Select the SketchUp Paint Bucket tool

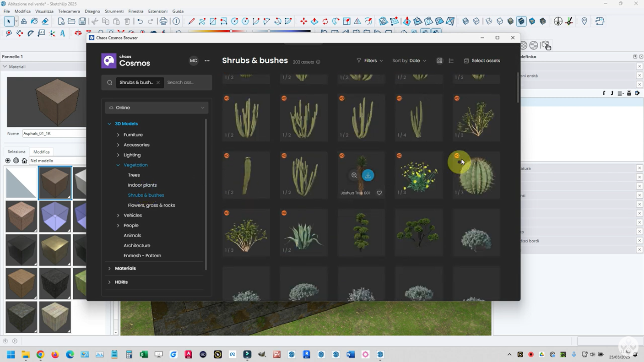click(x=34, y=22)
